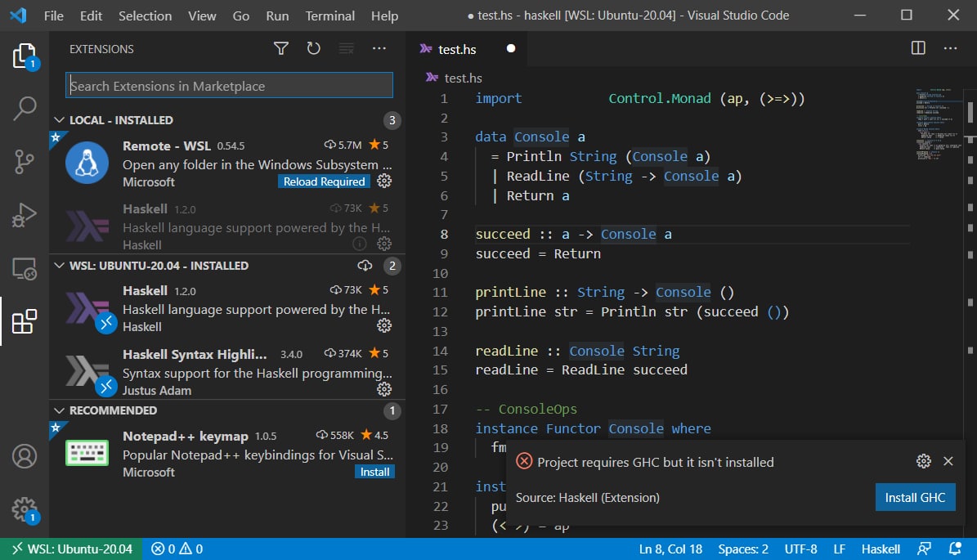Open gear menu for WSL Haskell extension

(384, 325)
